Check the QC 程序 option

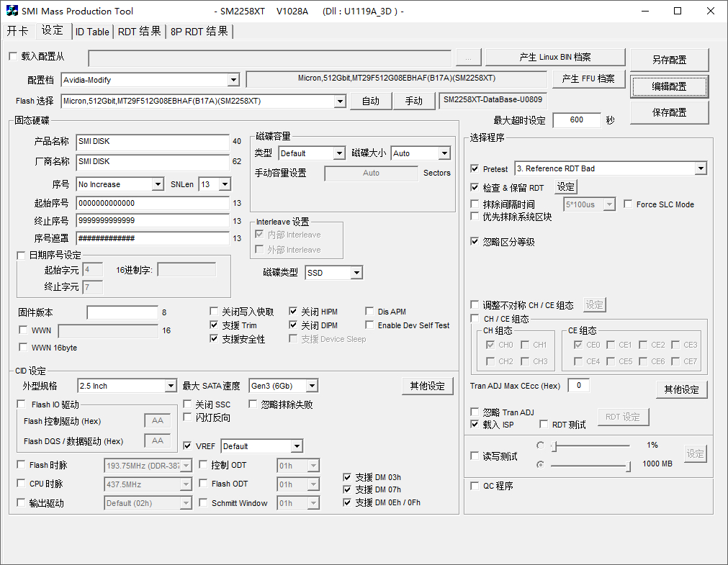point(475,486)
